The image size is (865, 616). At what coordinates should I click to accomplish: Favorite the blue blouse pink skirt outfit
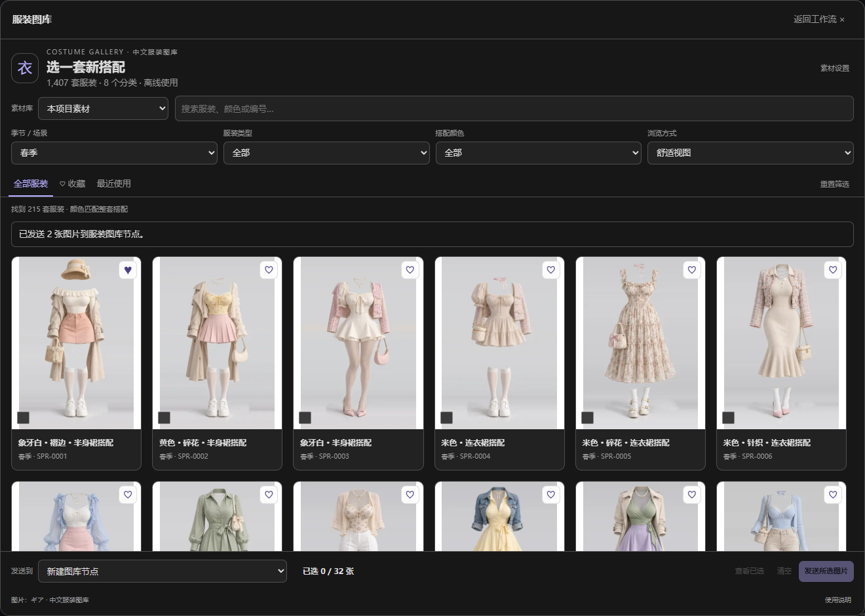(x=128, y=495)
